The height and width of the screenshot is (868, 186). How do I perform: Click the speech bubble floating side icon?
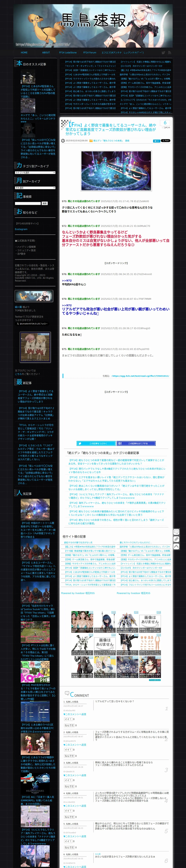pos(176,532)
